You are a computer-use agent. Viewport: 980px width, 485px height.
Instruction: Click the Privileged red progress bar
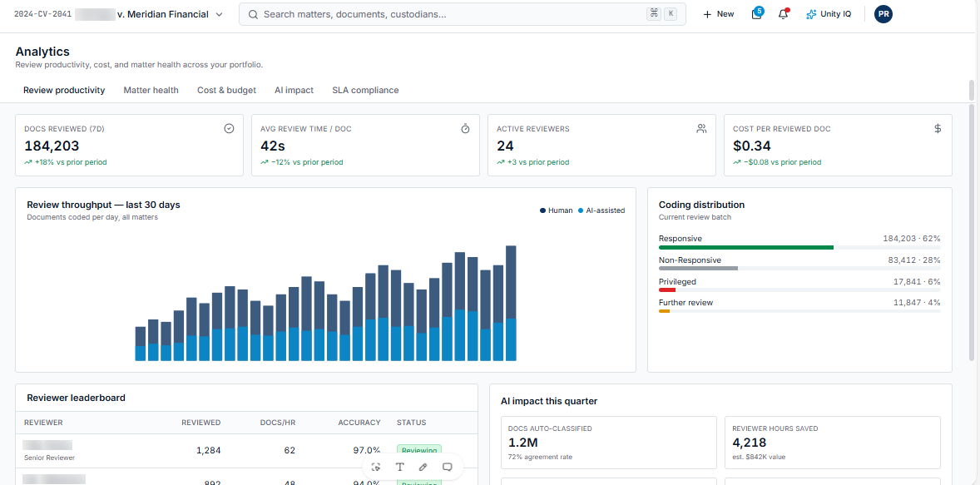tap(667, 290)
